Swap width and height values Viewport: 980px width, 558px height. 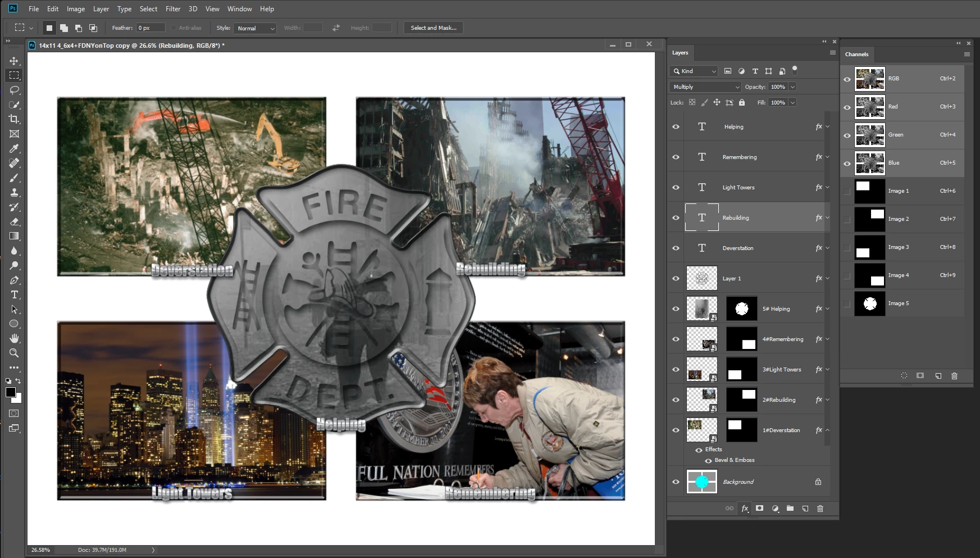[336, 28]
